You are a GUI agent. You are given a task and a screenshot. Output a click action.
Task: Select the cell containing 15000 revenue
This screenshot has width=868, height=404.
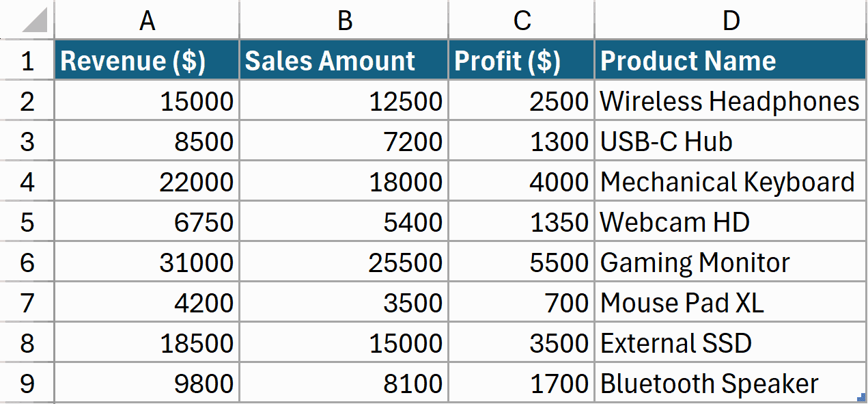tap(146, 100)
